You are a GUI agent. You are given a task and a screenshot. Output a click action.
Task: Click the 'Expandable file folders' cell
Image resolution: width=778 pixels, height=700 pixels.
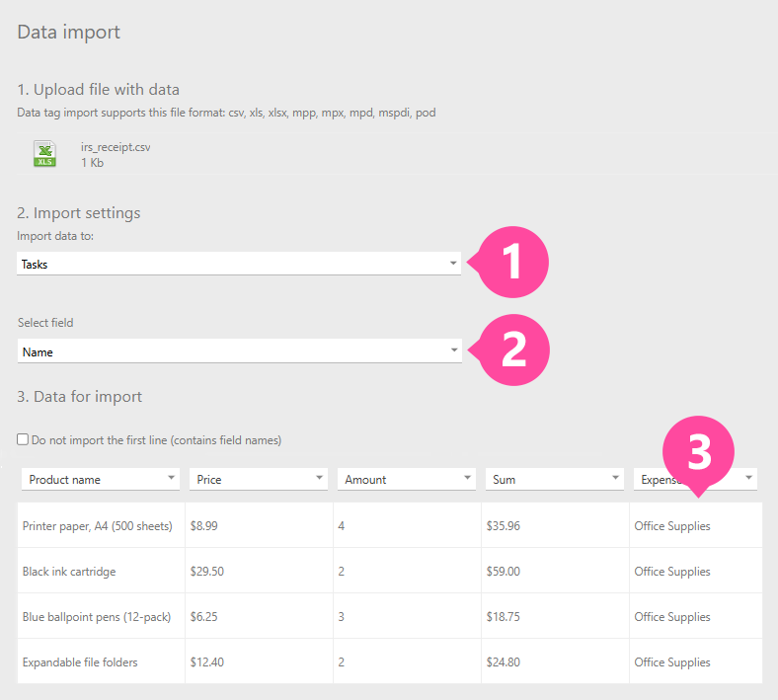pyautogui.click(x=80, y=662)
